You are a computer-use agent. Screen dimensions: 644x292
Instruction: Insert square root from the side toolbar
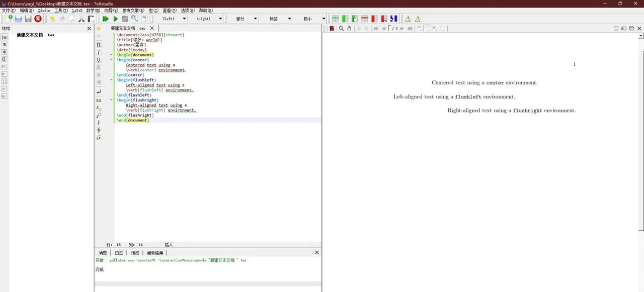coord(99,138)
